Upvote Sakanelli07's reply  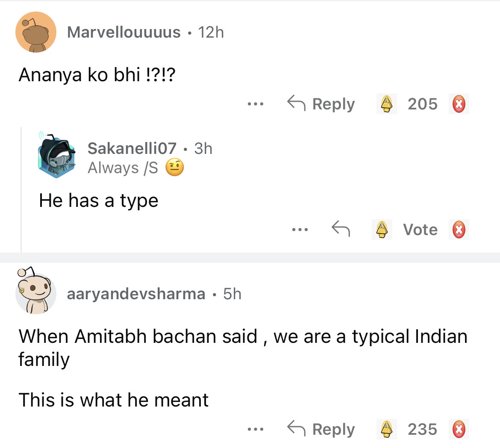tap(382, 230)
